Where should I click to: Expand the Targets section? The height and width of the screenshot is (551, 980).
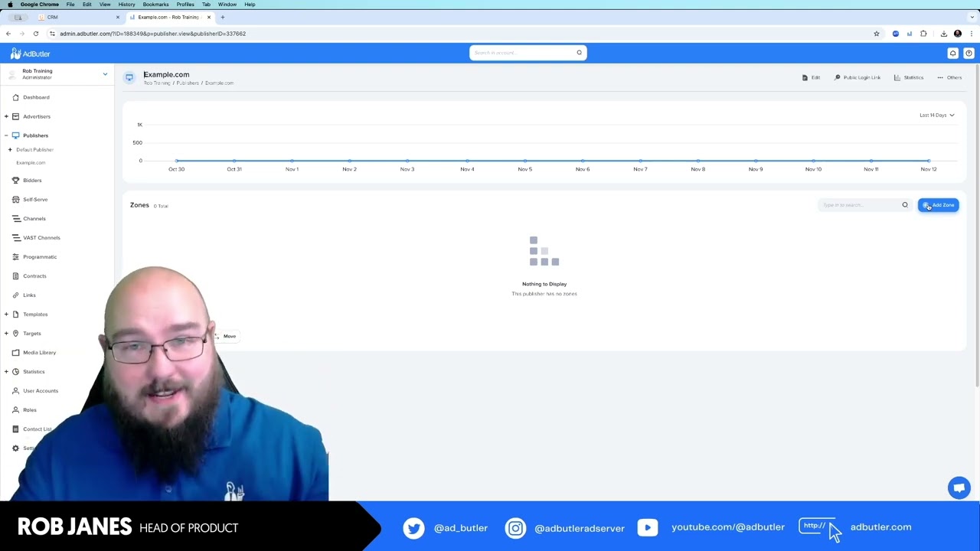click(x=6, y=334)
